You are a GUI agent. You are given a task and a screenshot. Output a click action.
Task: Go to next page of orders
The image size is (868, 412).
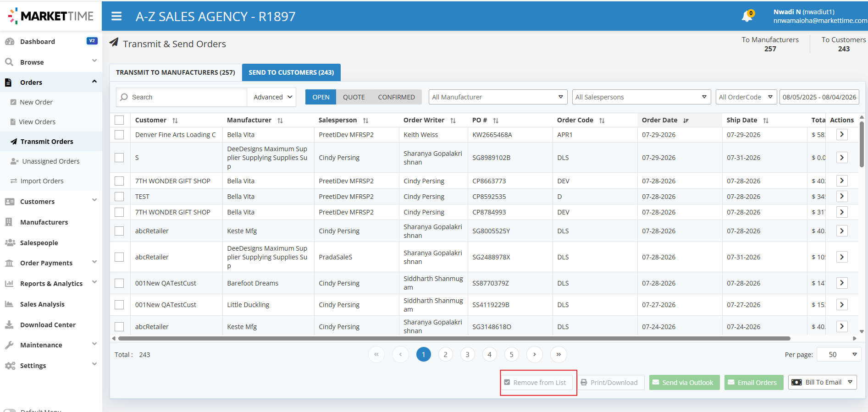click(535, 355)
